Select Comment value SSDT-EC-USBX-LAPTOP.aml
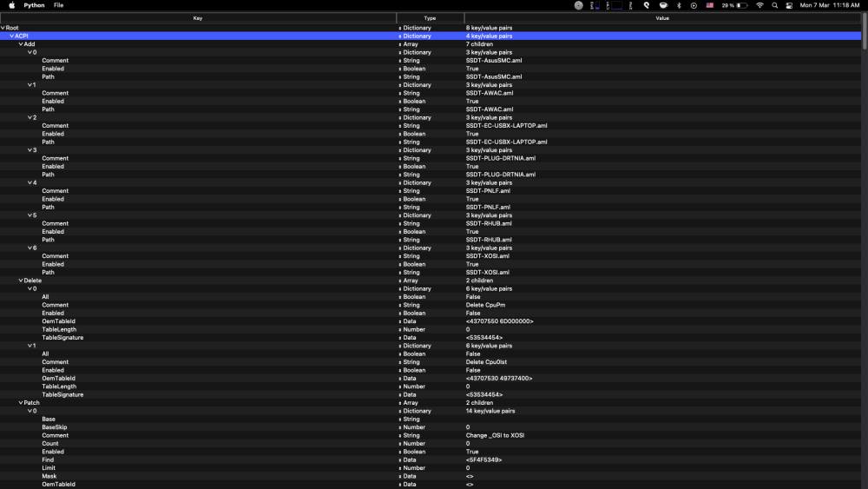 507,126
